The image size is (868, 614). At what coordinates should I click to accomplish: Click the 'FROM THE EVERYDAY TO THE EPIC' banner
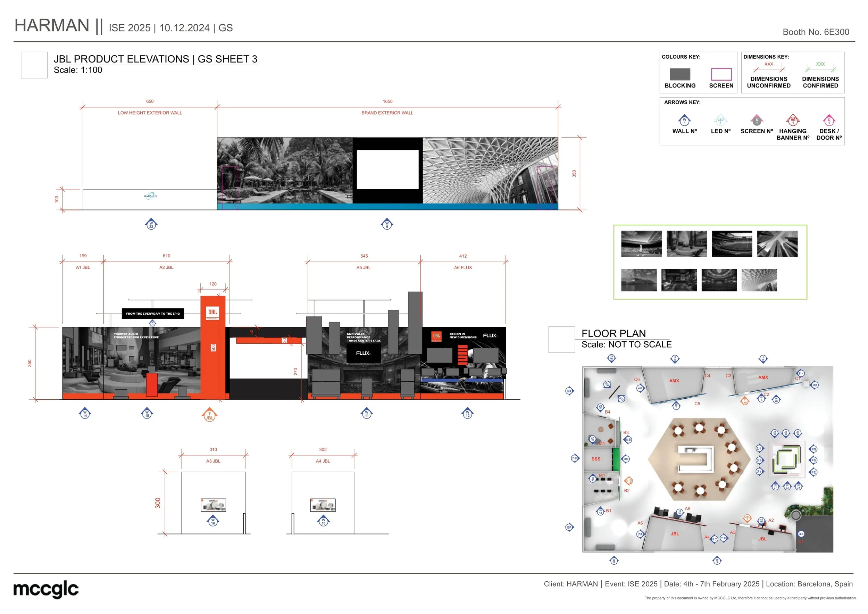coord(153,314)
